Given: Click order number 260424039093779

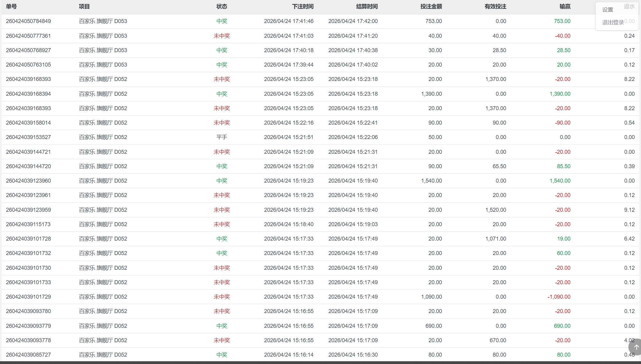Looking at the screenshot, I should pos(28,326).
